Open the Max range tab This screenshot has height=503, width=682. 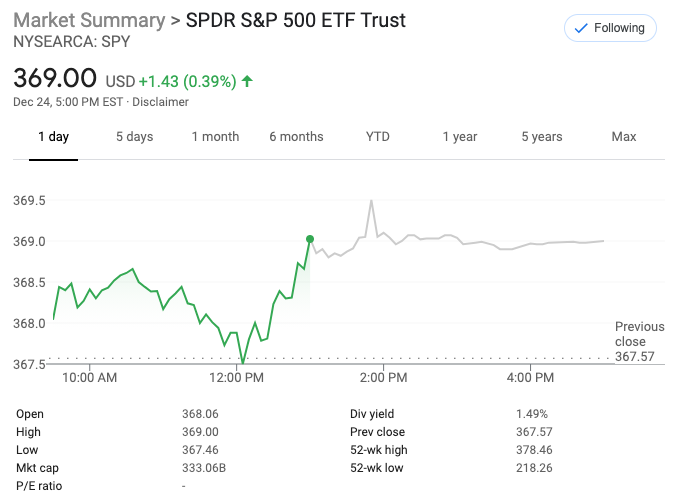[624, 137]
